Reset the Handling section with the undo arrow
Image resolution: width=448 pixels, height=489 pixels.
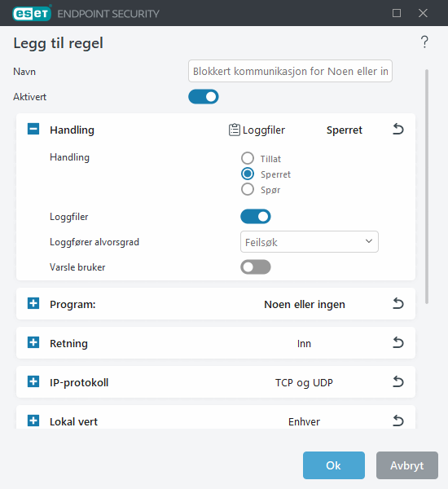coord(398,129)
